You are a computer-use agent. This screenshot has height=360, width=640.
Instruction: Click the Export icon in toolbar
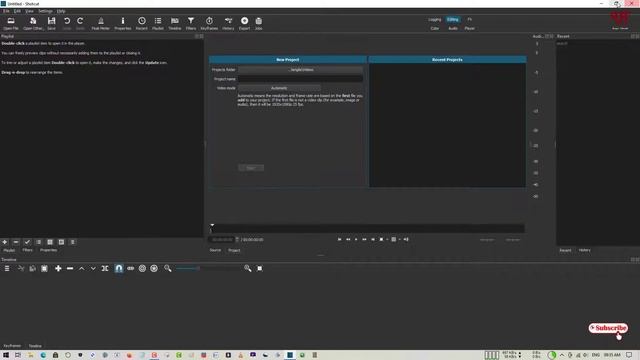[x=244, y=23]
